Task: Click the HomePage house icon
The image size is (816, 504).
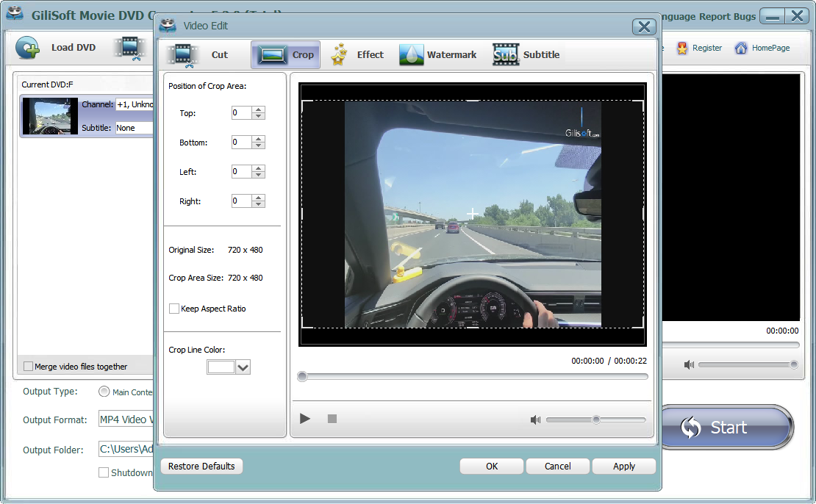Action: pyautogui.click(x=741, y=48)
